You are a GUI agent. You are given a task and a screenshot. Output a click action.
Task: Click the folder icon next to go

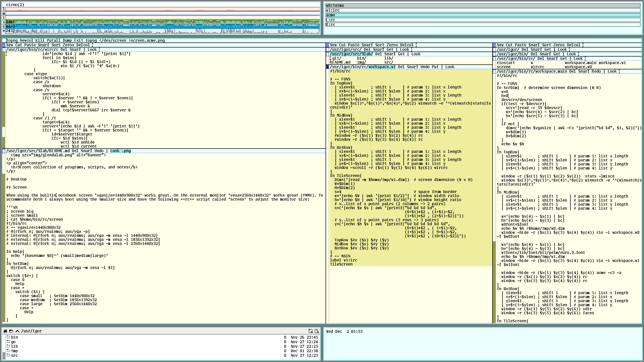(8, 342)
